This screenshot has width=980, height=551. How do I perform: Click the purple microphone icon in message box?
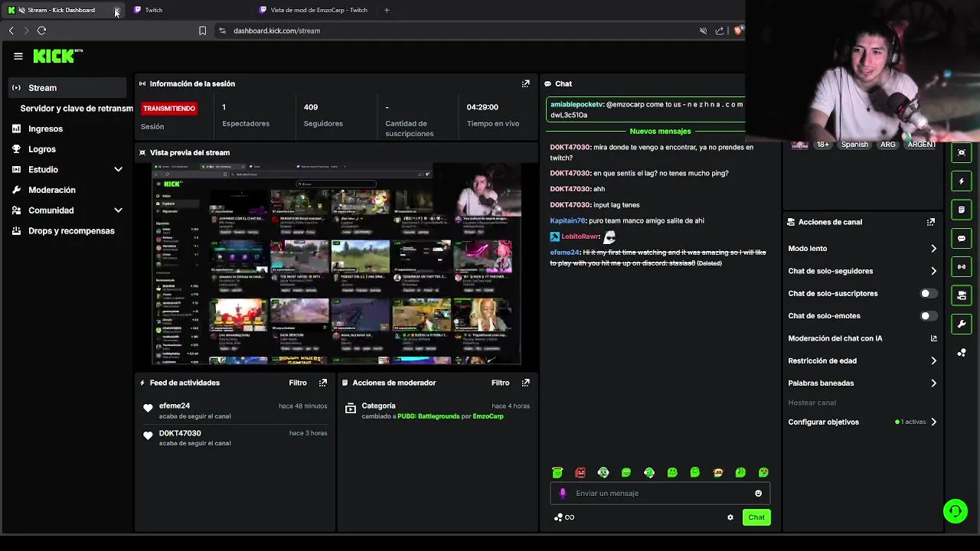click(563, 494)
